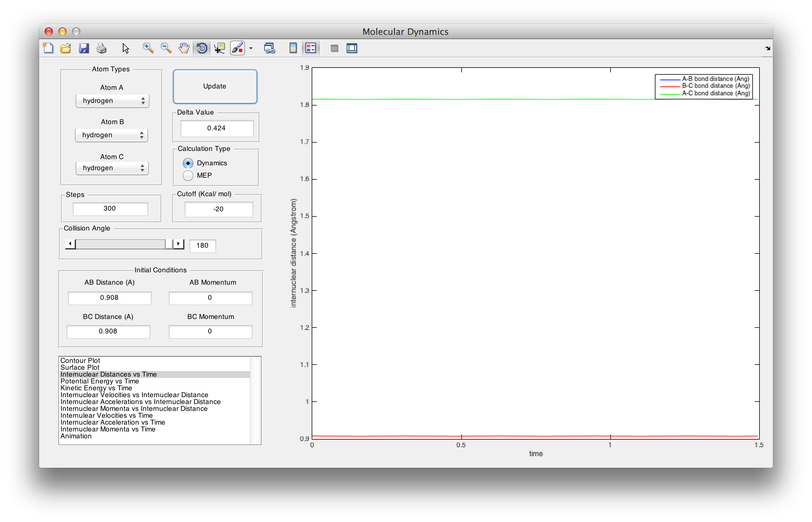This screenshot has width=812, height=522.
Task: Click the Collision Angle slider right arrow
Action: pyautogui.click(x=178, y=244)
